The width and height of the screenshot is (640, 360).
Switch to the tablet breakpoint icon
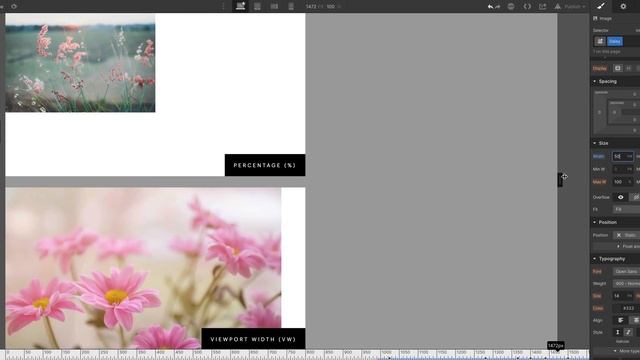coord(257,6)
